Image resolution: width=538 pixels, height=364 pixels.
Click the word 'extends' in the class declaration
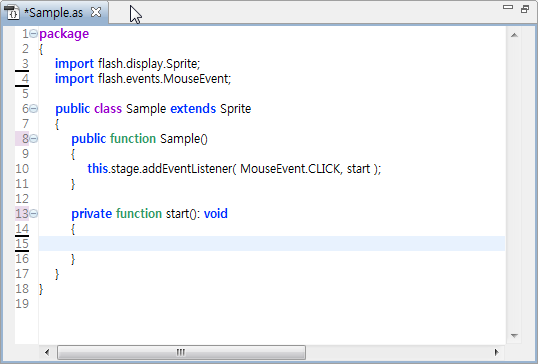193,109
